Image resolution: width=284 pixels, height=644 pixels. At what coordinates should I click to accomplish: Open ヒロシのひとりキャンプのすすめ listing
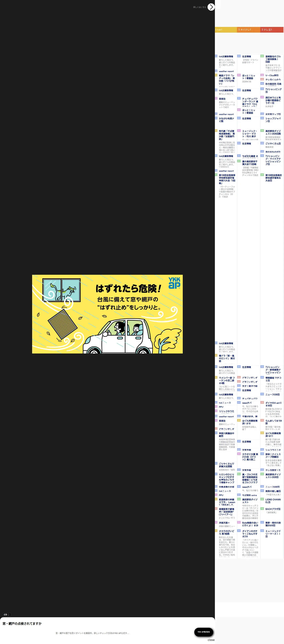click(x=227, y=478)
